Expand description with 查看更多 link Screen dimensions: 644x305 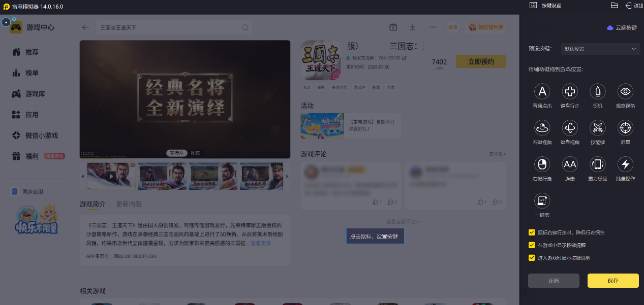point(261,244)
